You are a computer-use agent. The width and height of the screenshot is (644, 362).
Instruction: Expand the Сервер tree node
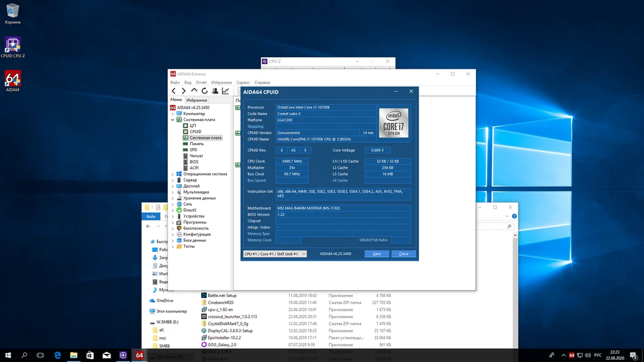[x=173, y=180]
